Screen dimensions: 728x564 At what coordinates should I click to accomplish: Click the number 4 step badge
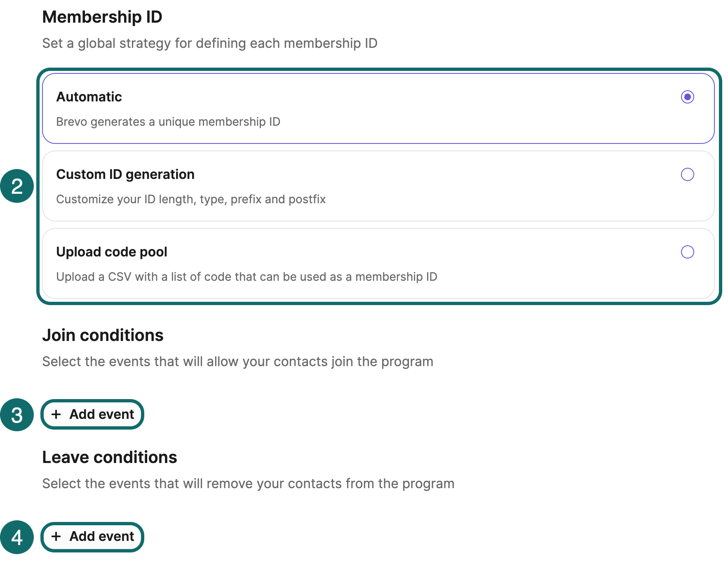click(x=17, y=537)
